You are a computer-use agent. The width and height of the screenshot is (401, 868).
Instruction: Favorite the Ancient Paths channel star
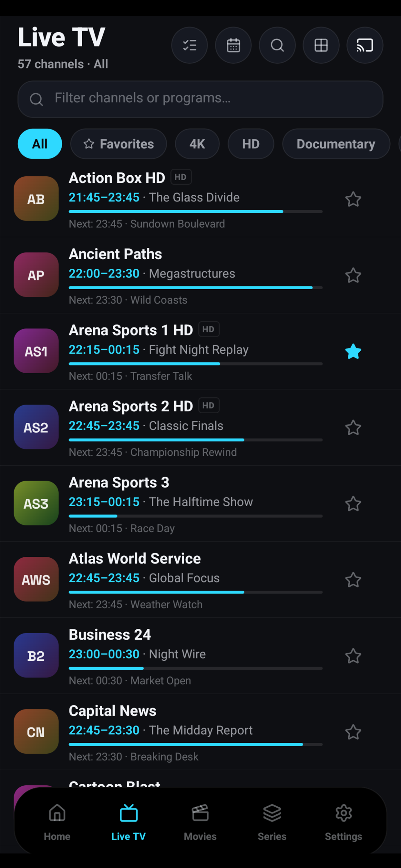(x=353, y=275)
